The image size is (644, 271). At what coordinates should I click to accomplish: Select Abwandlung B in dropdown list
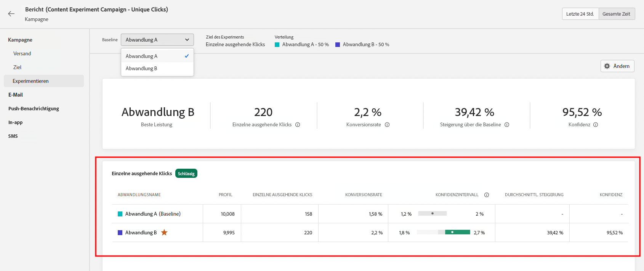157,68
